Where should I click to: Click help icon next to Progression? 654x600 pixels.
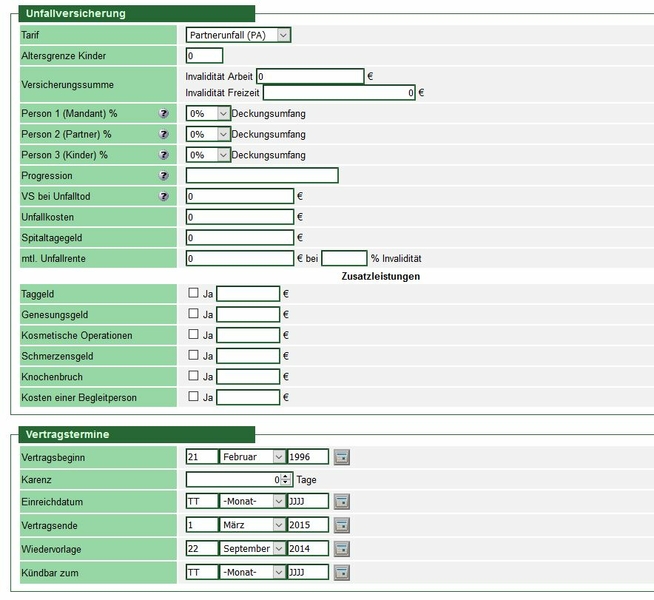coord(164,176)
